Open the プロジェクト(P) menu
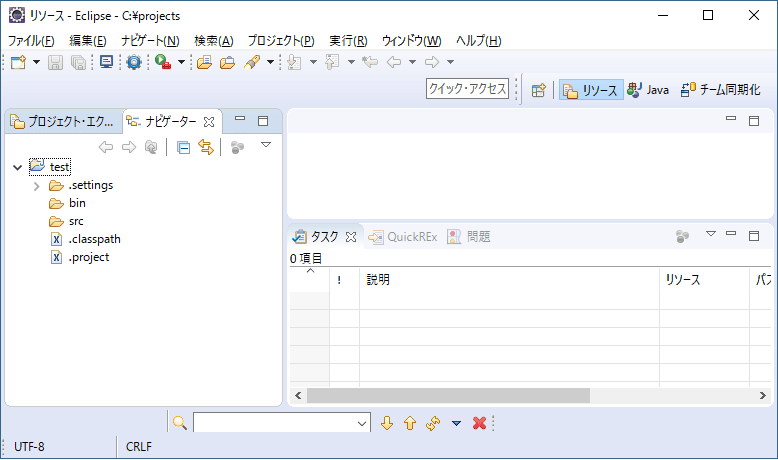Screen dimensions: 778x460 (281, 41)
